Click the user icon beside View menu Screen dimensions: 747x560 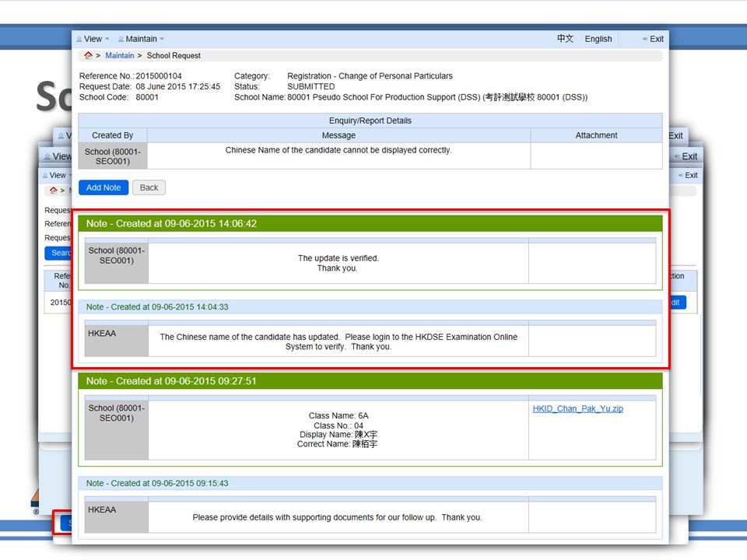79,39
